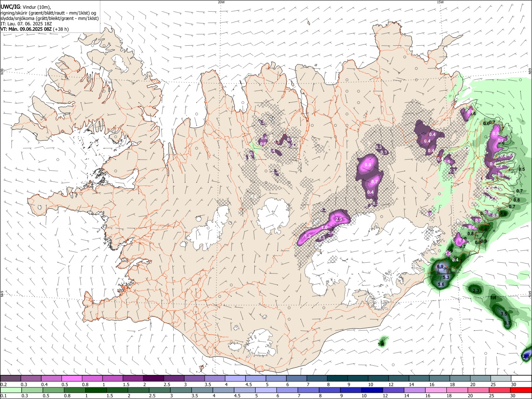Click the 15W longitude label on the map border
532x399 pixels.
pos(440,2)
